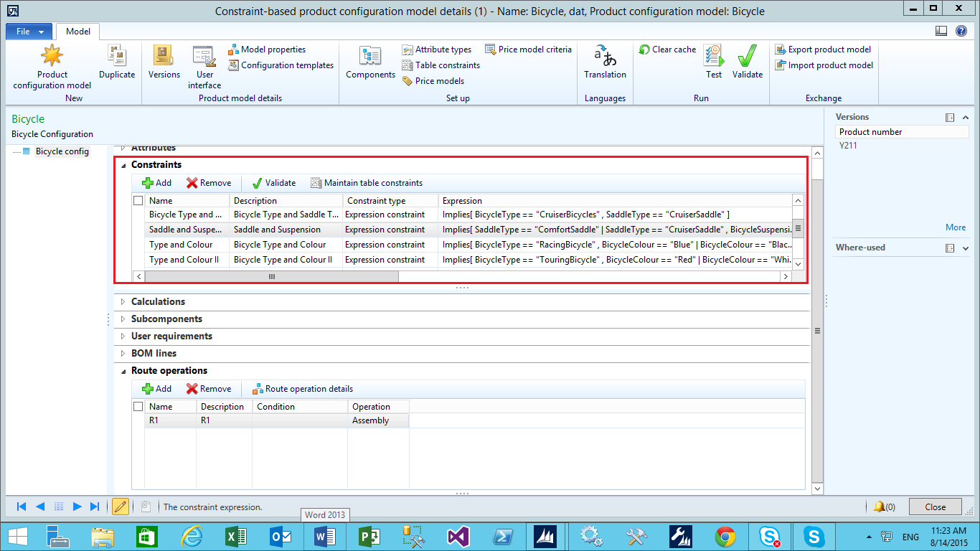This screenshot has height=551, width=980.
Task: Open Maintain table constraints
Action: (367, 183)
